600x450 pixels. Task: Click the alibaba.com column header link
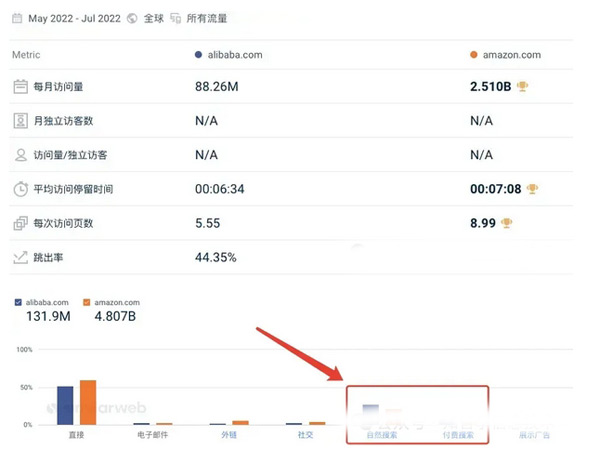[232, 55]
